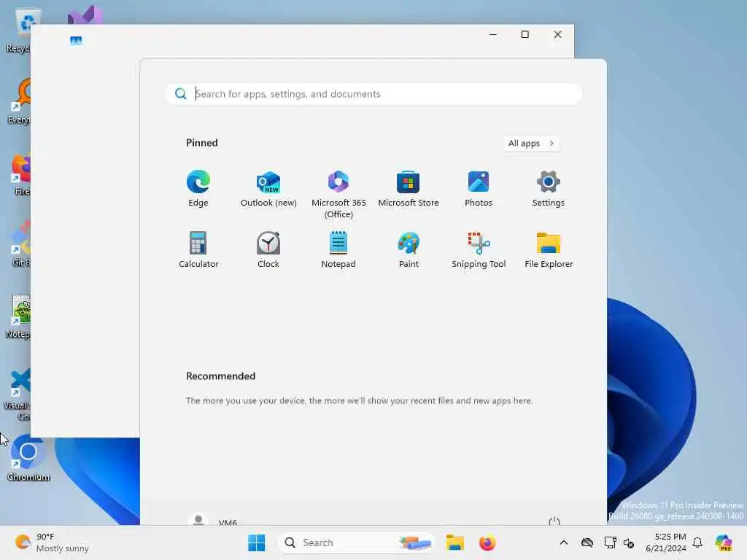Image resolution: width=747 pixels, height=560 pixels.
Task: Click the cloud sync tray icon
Action: 587,542
